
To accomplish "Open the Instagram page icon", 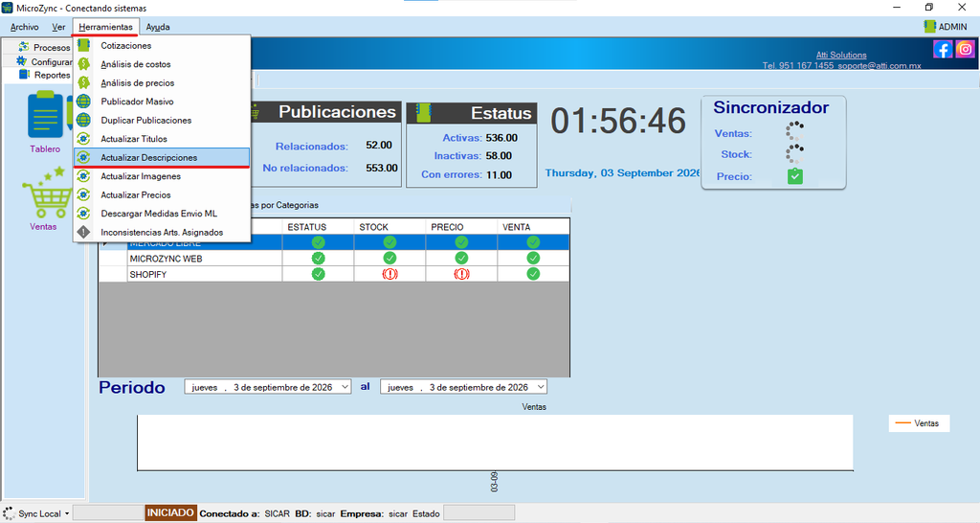I will pos(965,49).
